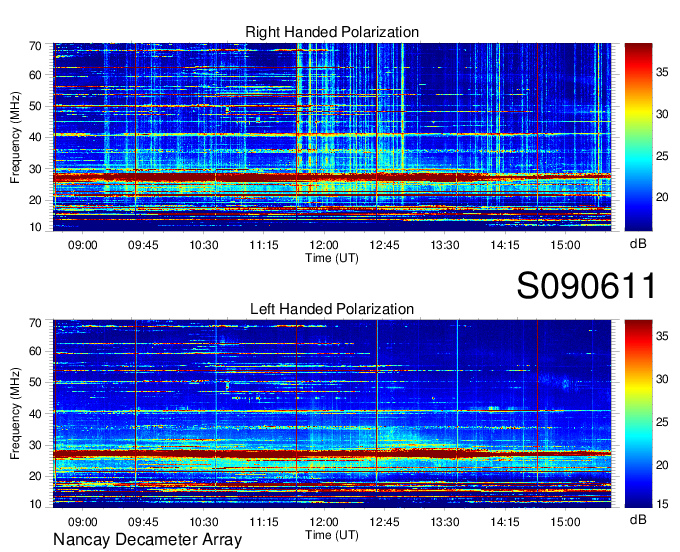Click the 09:45 tick label on bottom plot
Image resolution: width=680 pixels, height=552 pixels.
click(x=143, y=522)
